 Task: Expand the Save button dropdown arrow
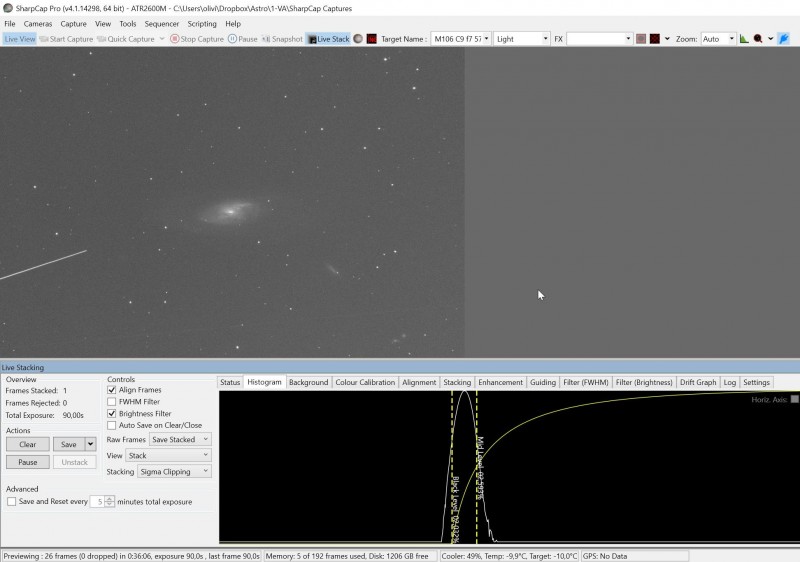click(90, 444)
